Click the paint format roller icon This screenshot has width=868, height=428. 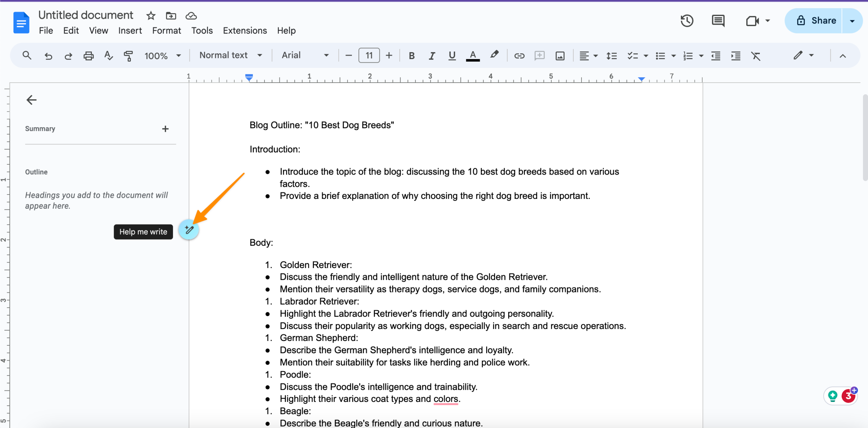pos(128,56)
